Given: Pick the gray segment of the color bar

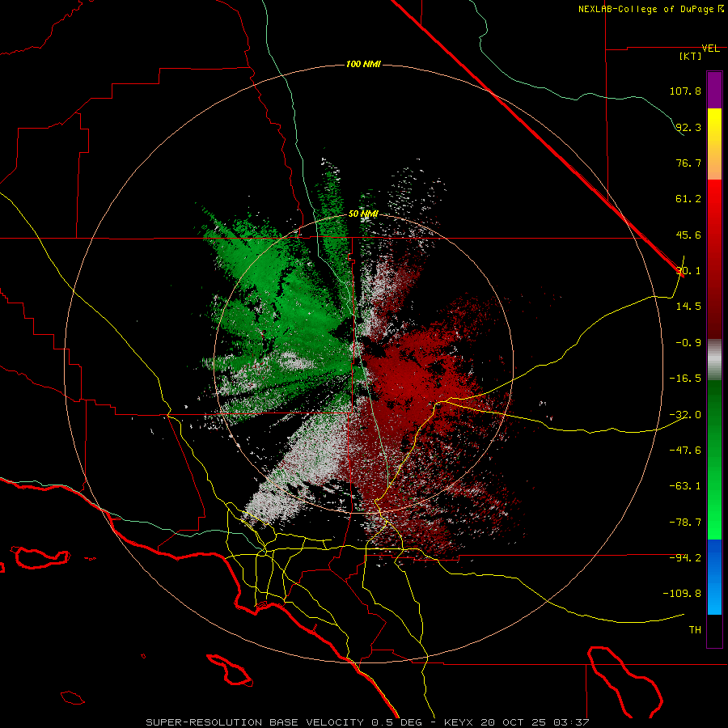Looking at the screenshot, I should pos(714,360).
